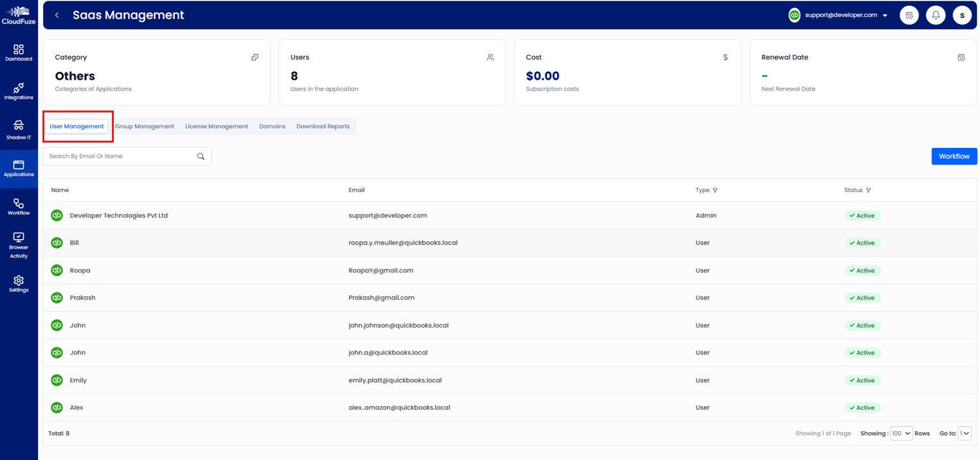Click the search magnifier in the search bar
The height and width of the screenshot is (460, 980).
tap(200, 156)
